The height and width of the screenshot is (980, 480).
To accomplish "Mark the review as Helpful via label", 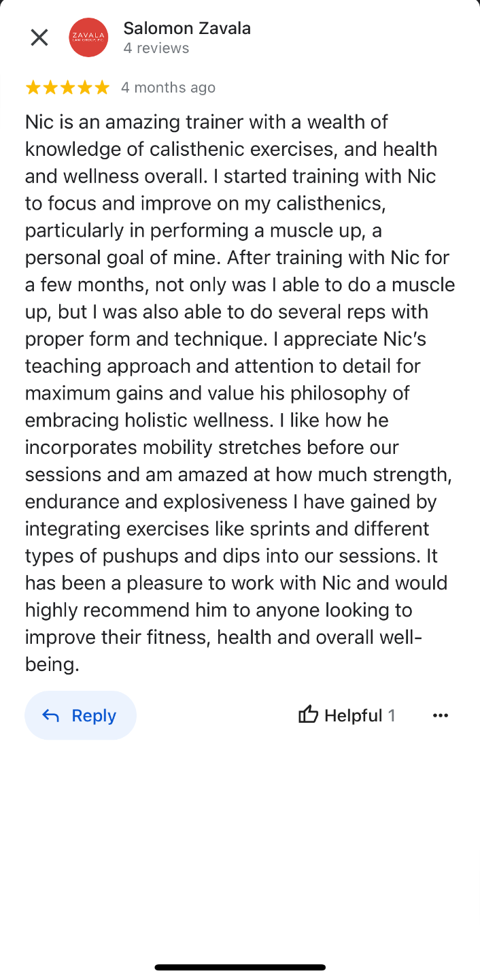I will [353, 715].
